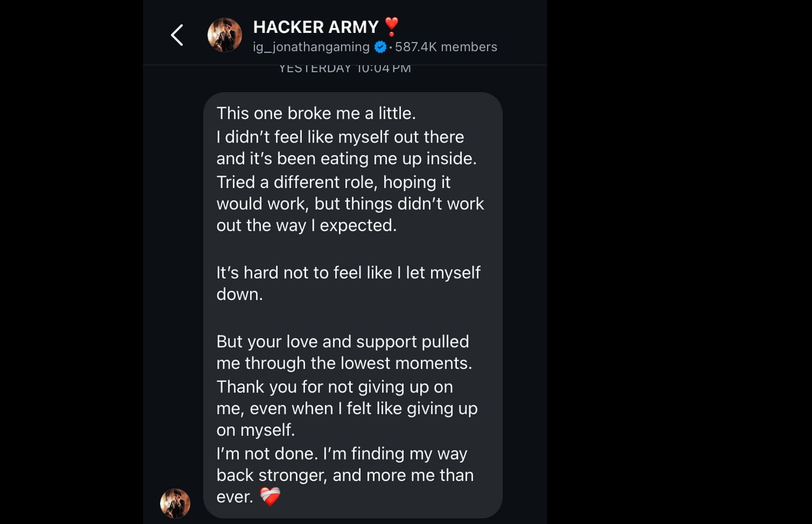Click the mending heart emoji in message
This screenshot has height=524, width=812.
[x=270, y=497]
